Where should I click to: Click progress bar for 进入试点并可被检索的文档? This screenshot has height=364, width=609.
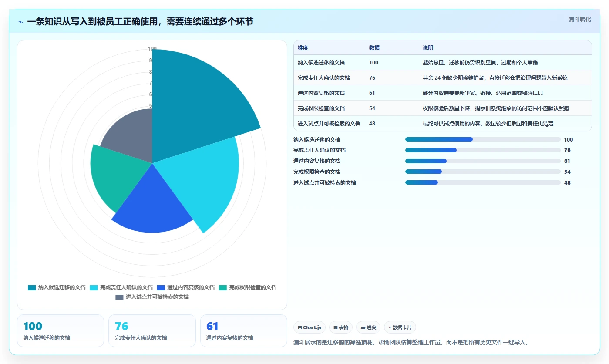coord(483,182)
